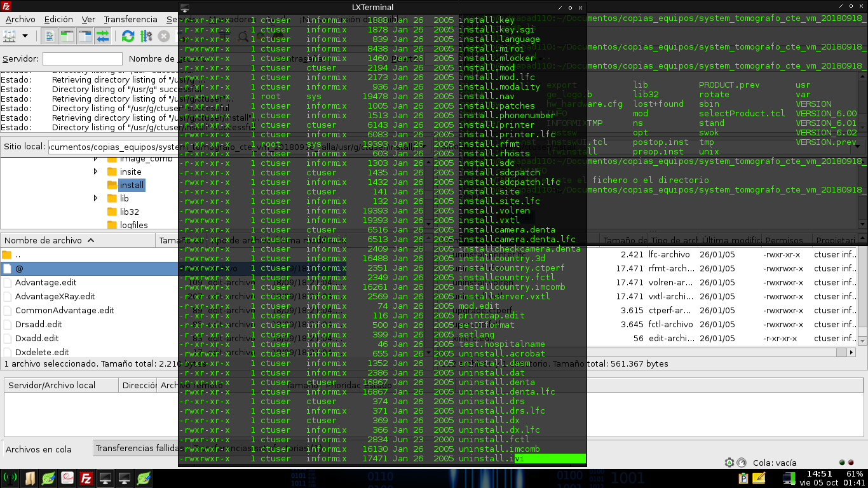The image size is (868, 488).
Task: Toggle processing of the transfer queue
Action: [x=146, y=36]
